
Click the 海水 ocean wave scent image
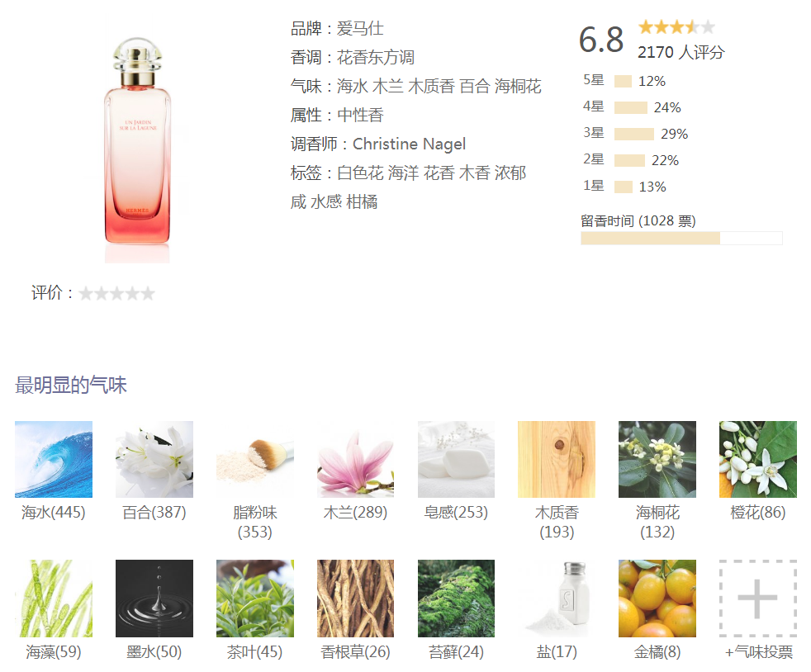tap(54, 459)
